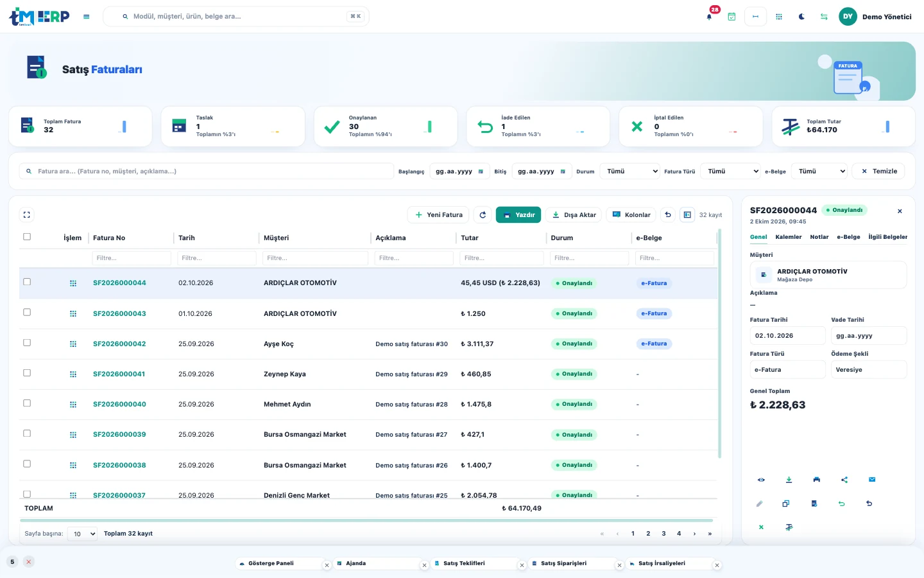The width and height of the screenshot is (924, 578).
Task: Open the Durum filter dropdown
Action: tap(630, 171)
